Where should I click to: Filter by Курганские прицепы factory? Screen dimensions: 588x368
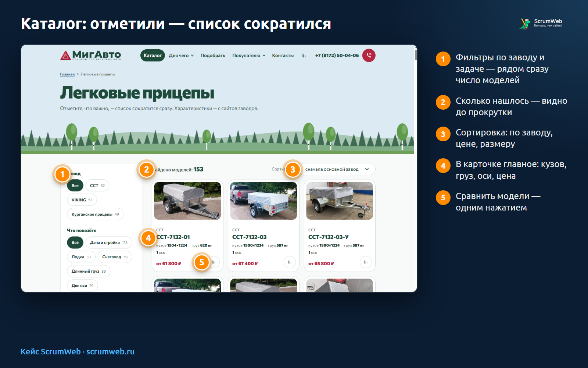(95, 214)
